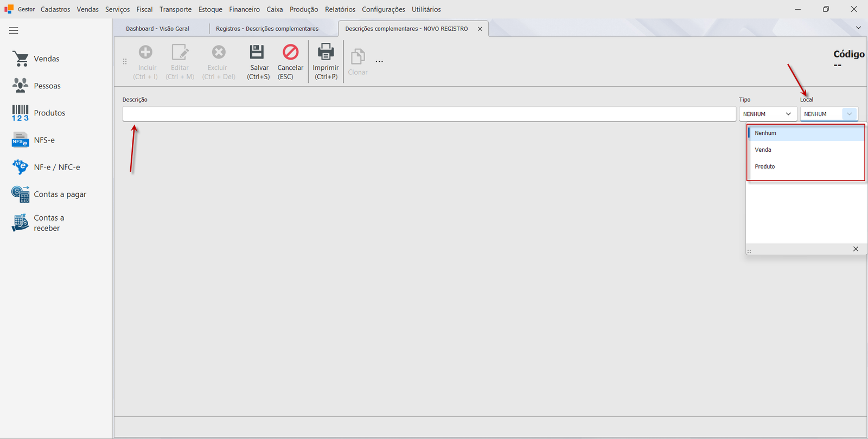Open the Cadastros menu
This screenshot has width=868, height=439.
coord(55,9)
